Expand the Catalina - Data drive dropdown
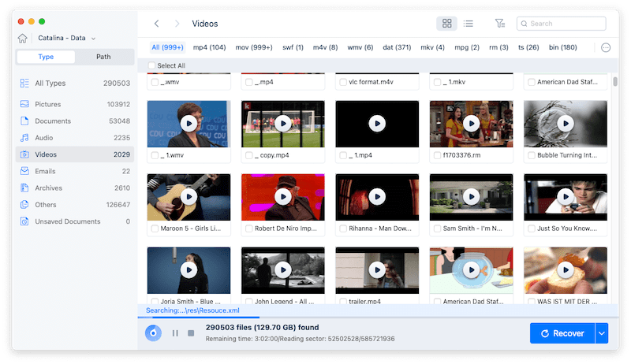 tap(93, 39)
